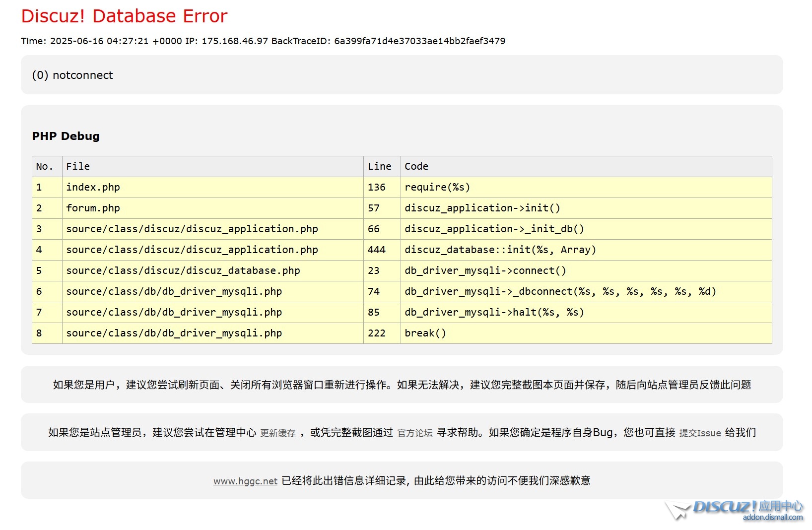812x530 pixels.
Task: Click the Code column header
Action: tap(416, 167)
